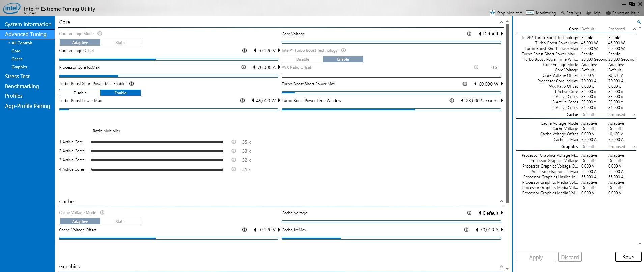Enable Turbo Boost Short Power Max
644x272 pixels.
(x=120, y=93)
